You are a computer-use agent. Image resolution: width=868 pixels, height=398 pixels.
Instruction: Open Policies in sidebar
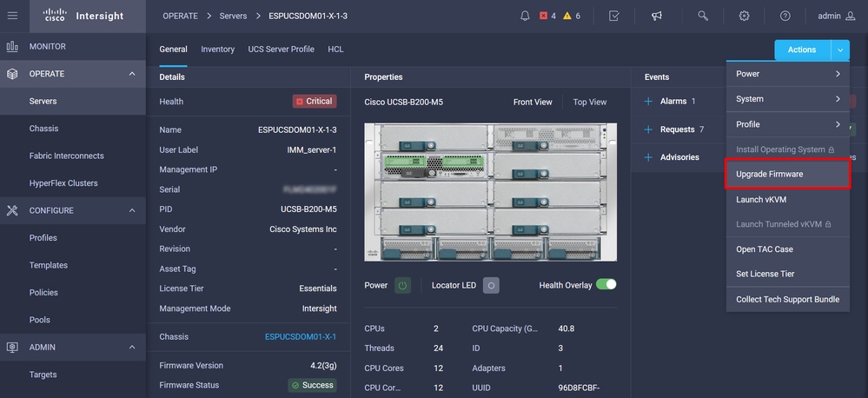click(73, 292)
